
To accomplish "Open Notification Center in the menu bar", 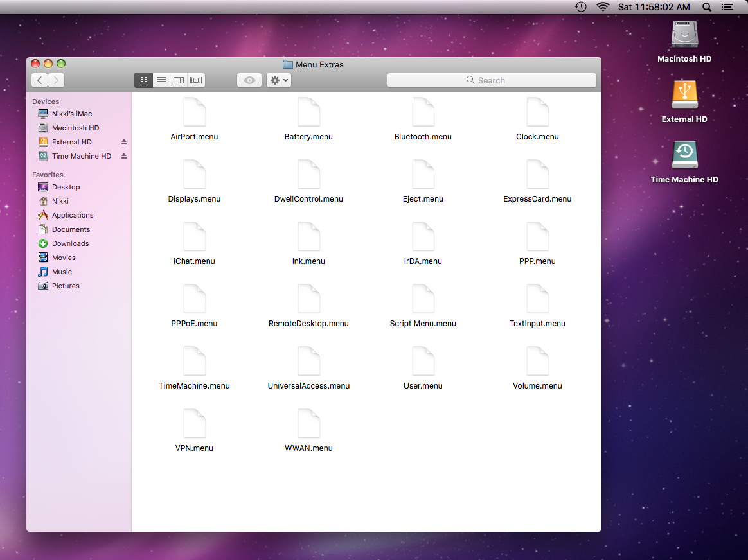I will [727, 7].
